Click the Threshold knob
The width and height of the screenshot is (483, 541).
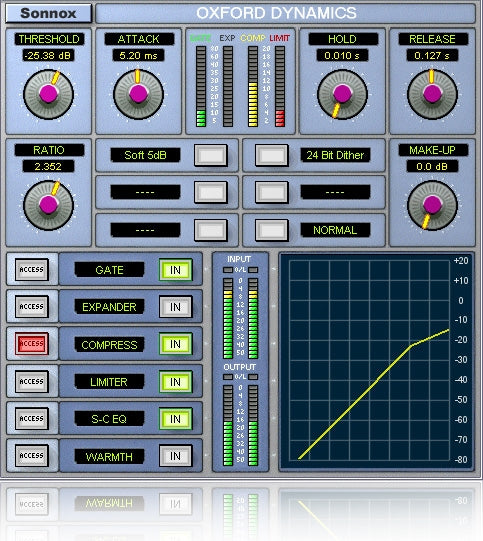coord(48,94)
